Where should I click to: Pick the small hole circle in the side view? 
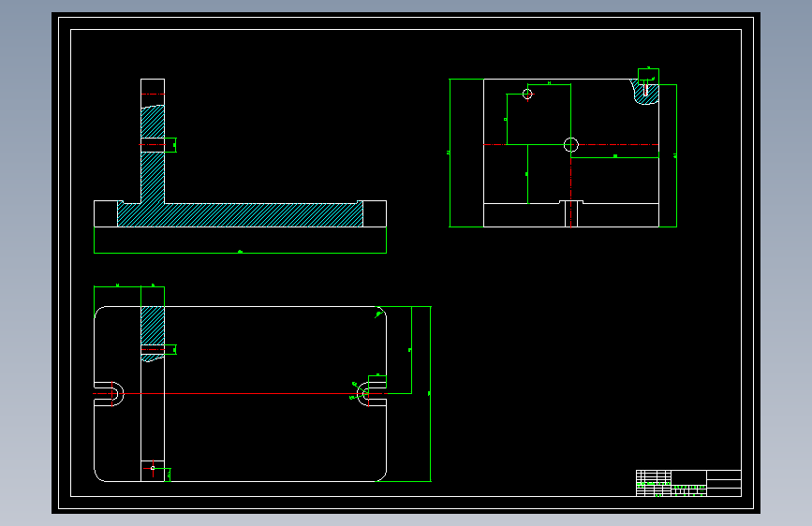pos(527,94)
